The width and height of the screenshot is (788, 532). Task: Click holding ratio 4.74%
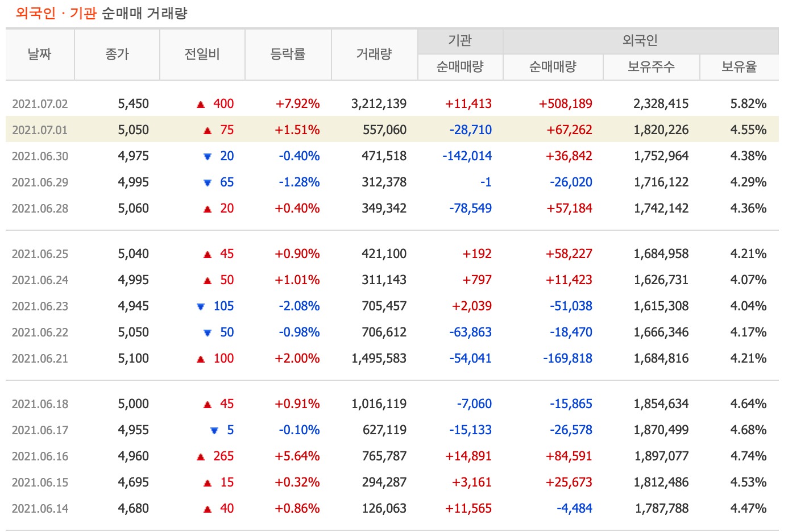pyautogui.click(x=749, y=456)
